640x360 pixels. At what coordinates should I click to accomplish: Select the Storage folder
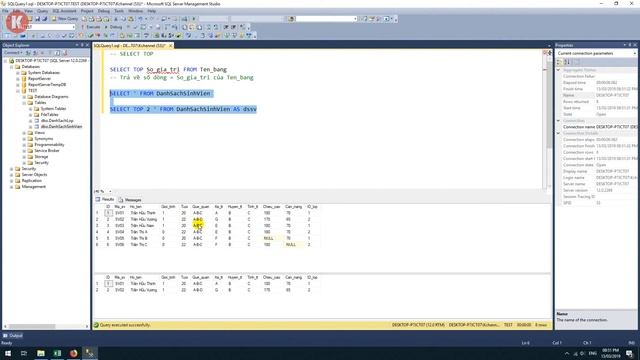(41, 157)
